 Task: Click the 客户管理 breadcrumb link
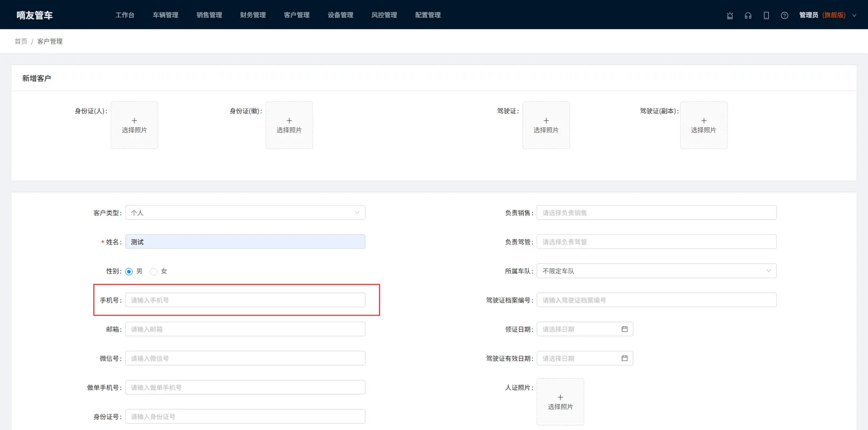50,42
